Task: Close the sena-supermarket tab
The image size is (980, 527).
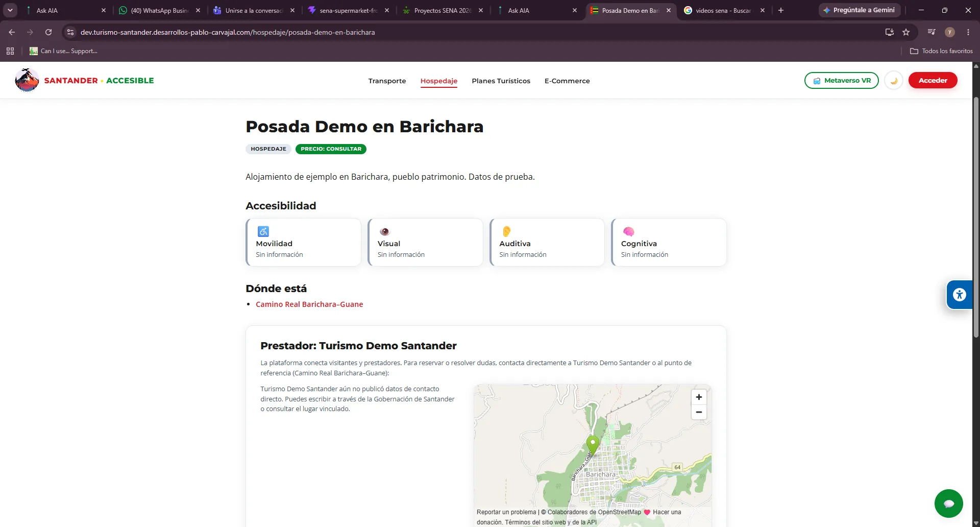Action: click(x=387, y=10)
